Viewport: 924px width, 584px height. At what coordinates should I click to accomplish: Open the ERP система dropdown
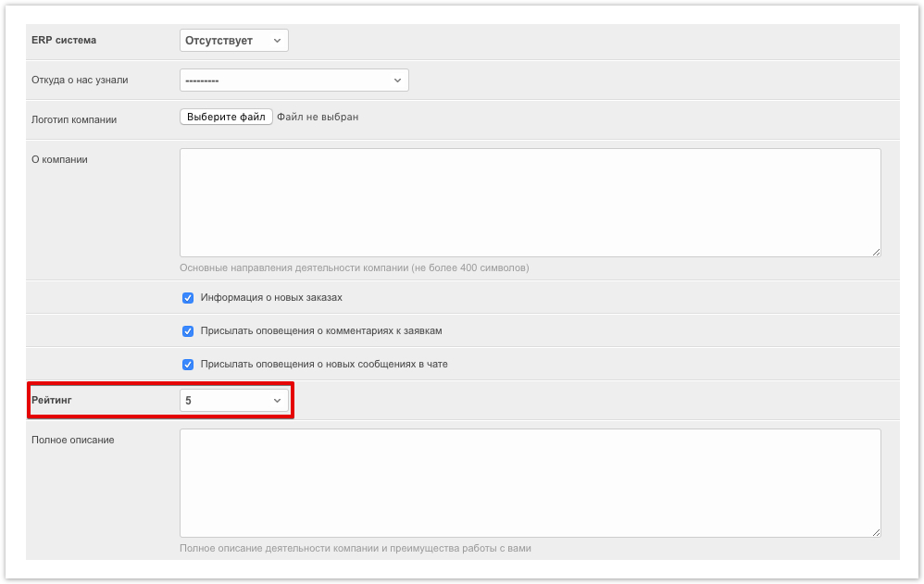(234, 41)
